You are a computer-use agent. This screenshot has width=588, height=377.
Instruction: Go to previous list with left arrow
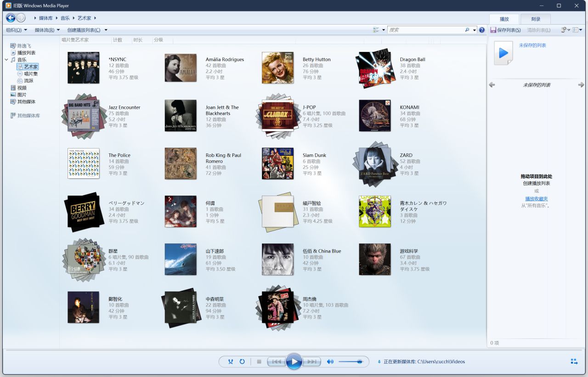click(x=492, y=85)
